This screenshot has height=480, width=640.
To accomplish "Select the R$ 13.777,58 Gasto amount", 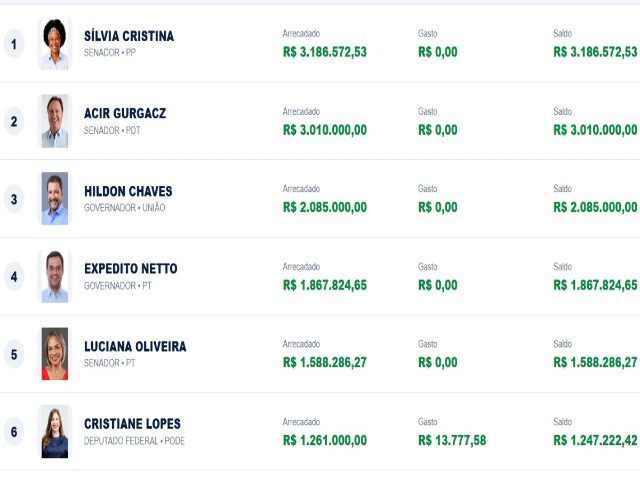I will [x=452, y=440].
